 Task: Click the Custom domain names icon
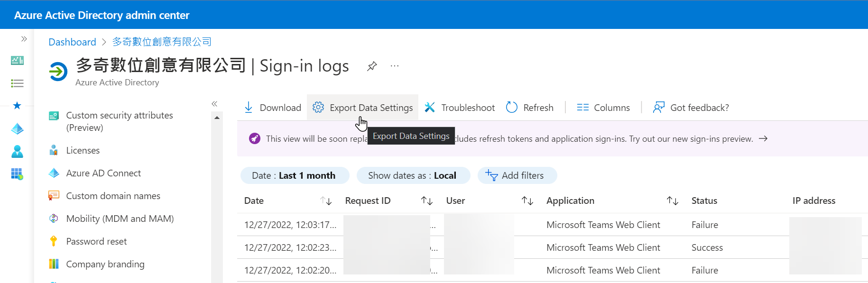[54, 196]
